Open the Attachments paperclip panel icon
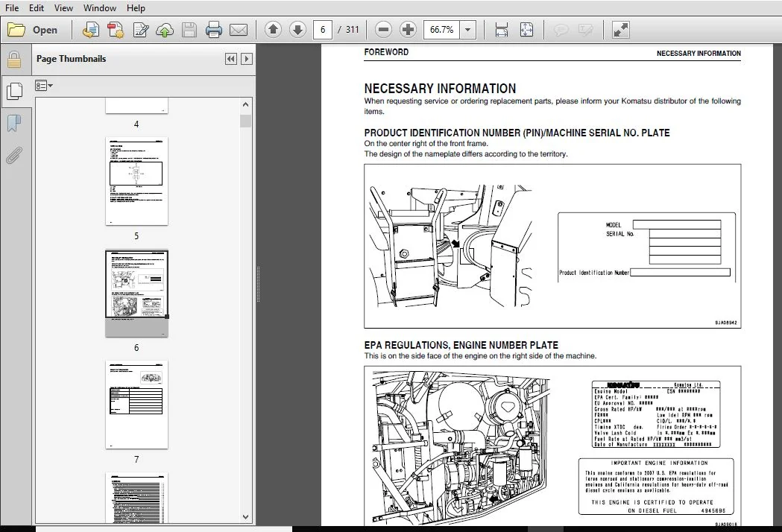 coord(14,155)
